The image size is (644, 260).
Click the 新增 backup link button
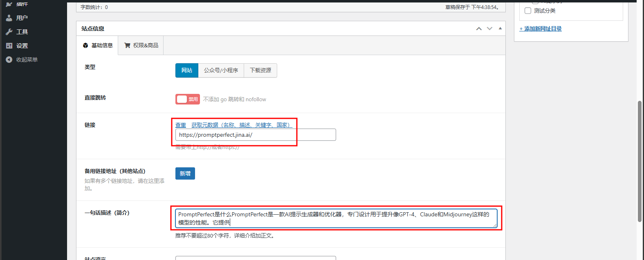(x=185, y=173)
